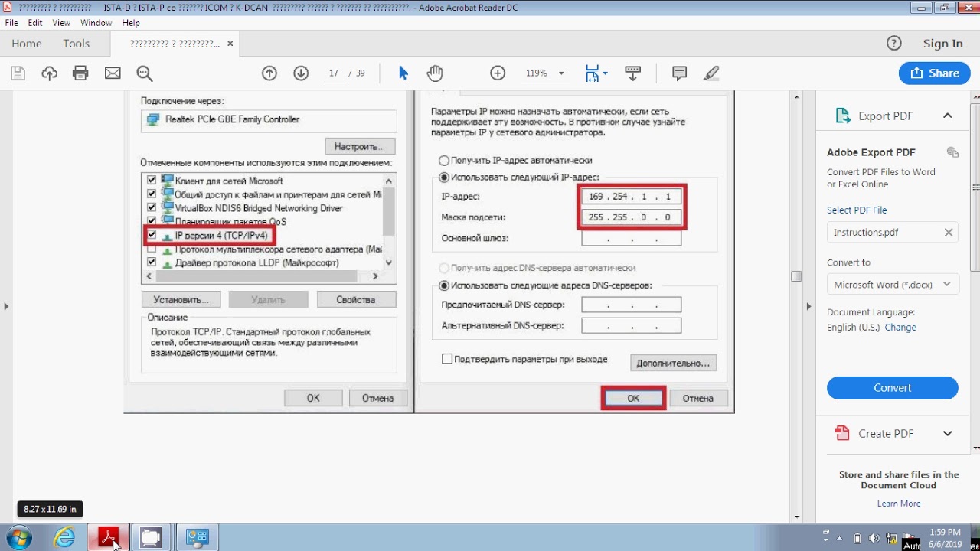Open the Highlight pen tool
Viewport: 980px width, 551px height.
711,73
